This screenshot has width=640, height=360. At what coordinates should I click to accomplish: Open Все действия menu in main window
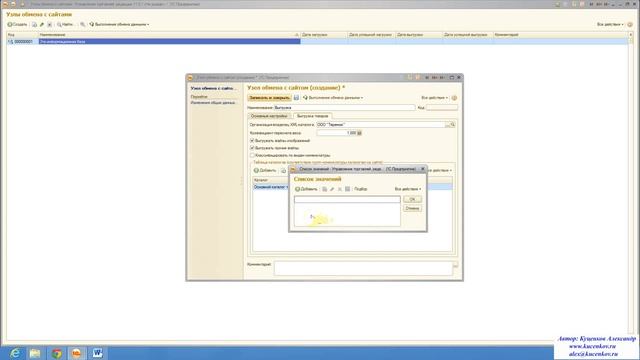[610, 24]
